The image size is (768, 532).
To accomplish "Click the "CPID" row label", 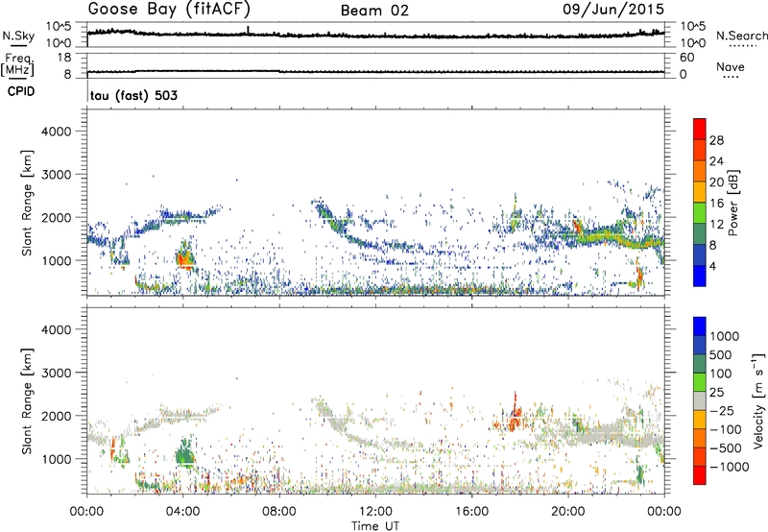I will (21, 91).
